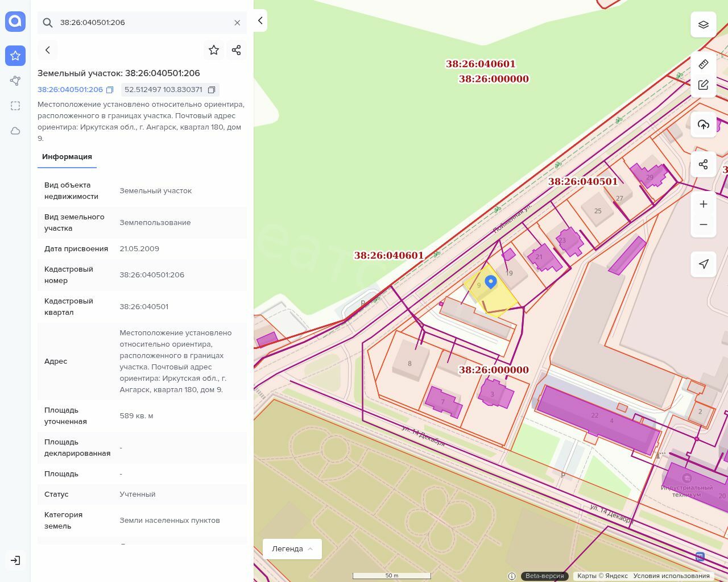
Task: Click the login arrow icon at bottom
Action: tap(15, 560)
